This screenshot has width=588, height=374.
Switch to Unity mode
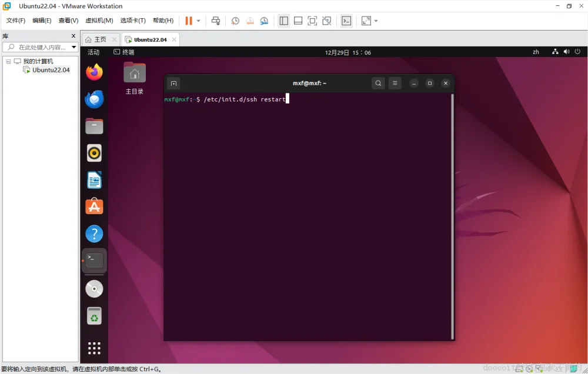[327, 21]
